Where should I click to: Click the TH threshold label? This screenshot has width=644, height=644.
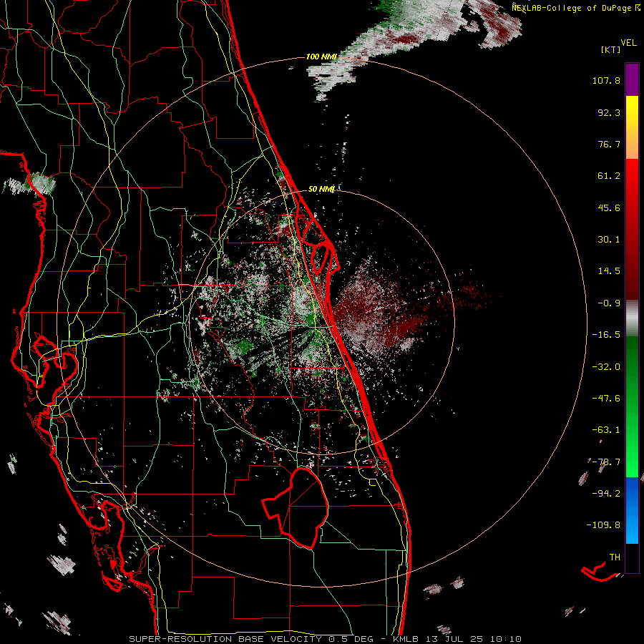[x=615, y=557]
